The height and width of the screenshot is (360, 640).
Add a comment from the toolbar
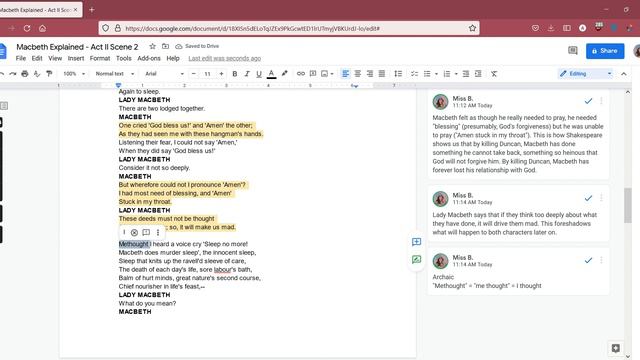(313, 74)
